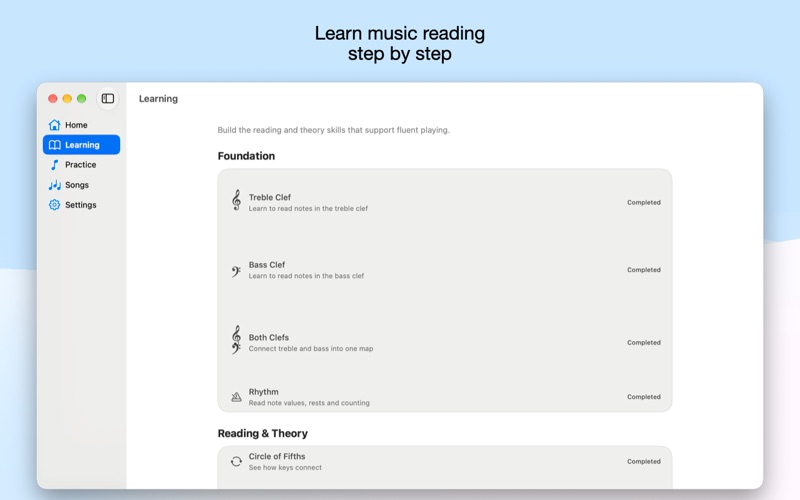
Task: Select the Learning sidebar label
Action: (82, 145)
